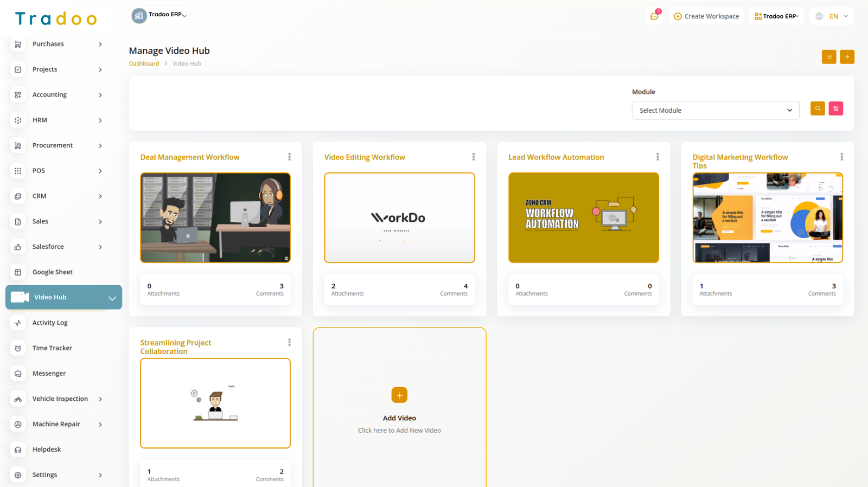Image resolution: width=868 pixels, height=487 pixels.
Task: Click the orange search filter icon
Action: coord(818,108)
